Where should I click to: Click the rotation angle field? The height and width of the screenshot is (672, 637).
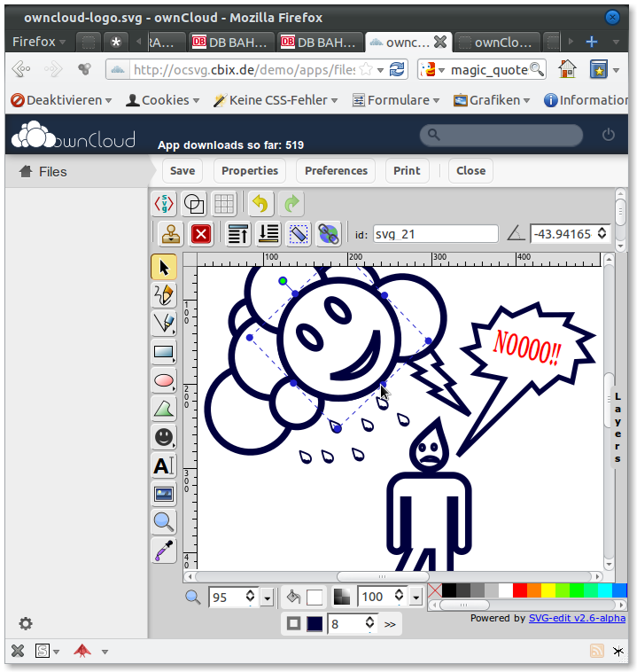click(x=563, y=234)
